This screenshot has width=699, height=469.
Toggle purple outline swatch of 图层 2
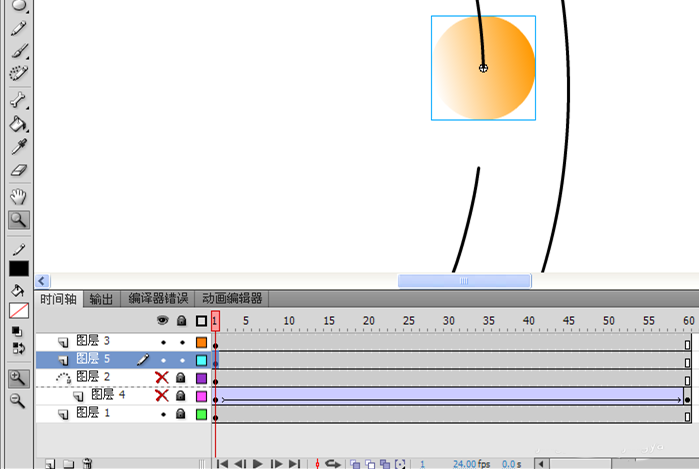[201, 378]
